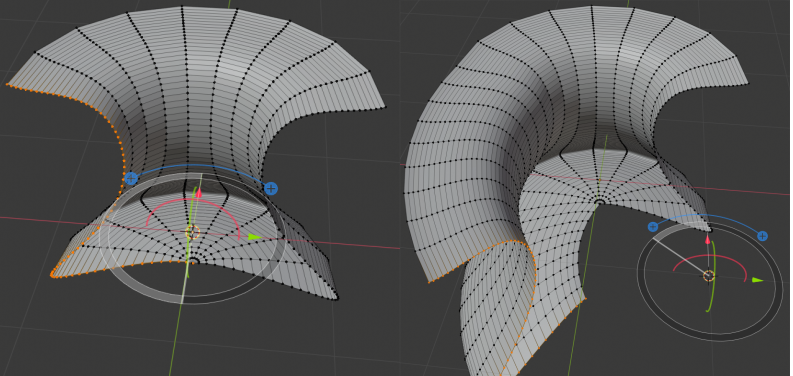Click the orange 3D cursor in right viewport
The height and width of the screenshot is (376, 793).
tap(709, 275)
